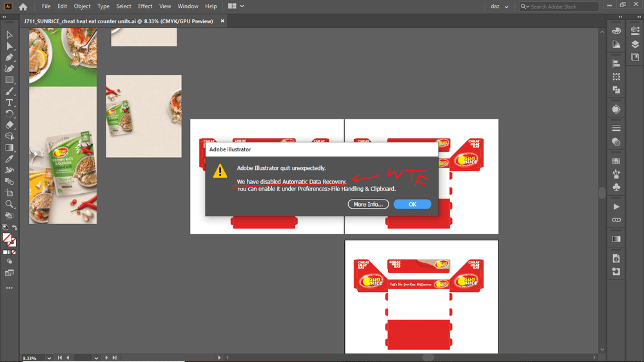Screen dimensions: 644x362
Task: Open the artboard navigation dropdown arrow
Action: (96, 358)
